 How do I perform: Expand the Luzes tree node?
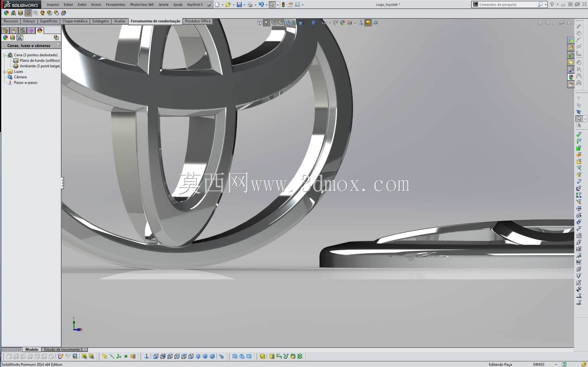tap(5, 72)
